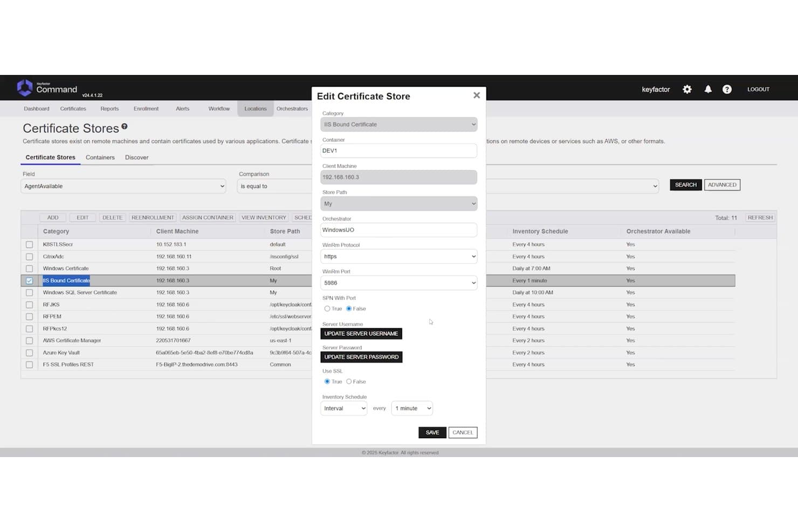Image resolution: width=798 pixels, height=532 pixels.
Task: Expand the WinRm Protocol dropdown
Action: [398, 257]
